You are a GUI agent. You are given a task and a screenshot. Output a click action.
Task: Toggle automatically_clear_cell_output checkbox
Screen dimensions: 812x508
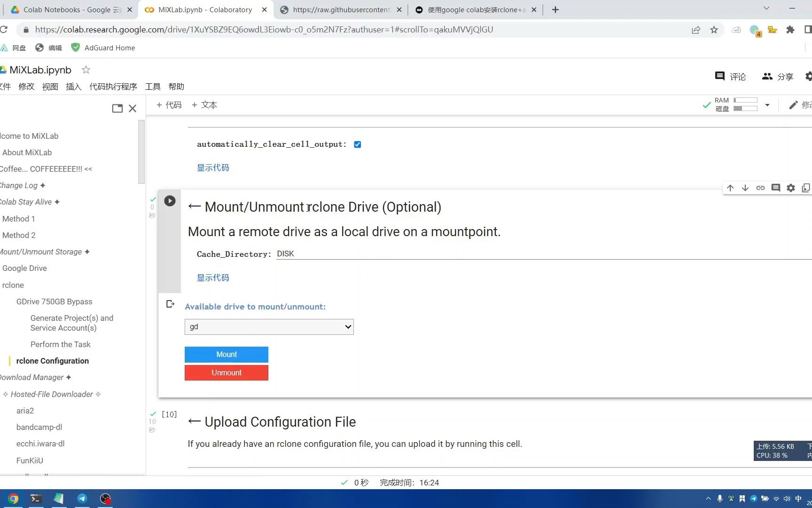click(358, 144)
